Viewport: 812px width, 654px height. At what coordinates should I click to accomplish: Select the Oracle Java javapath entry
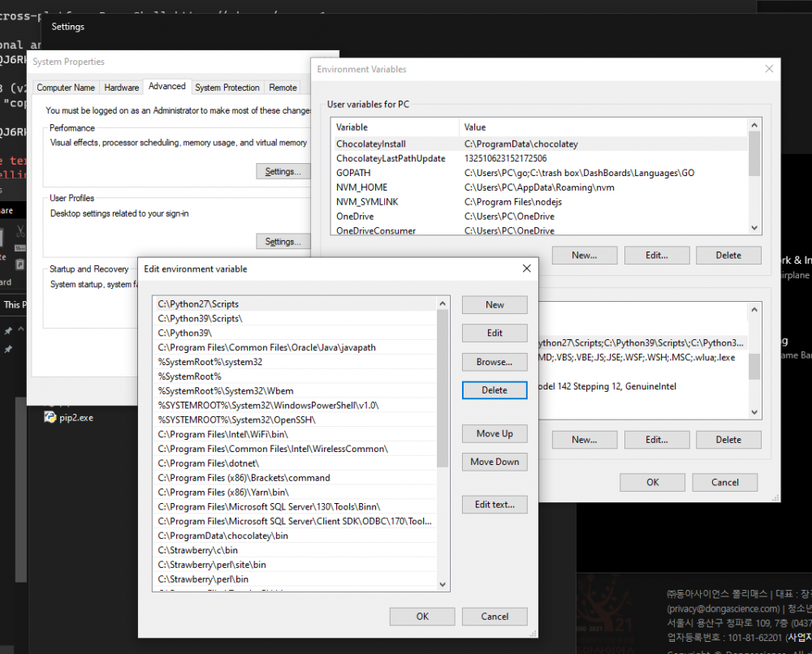point(296,348)
